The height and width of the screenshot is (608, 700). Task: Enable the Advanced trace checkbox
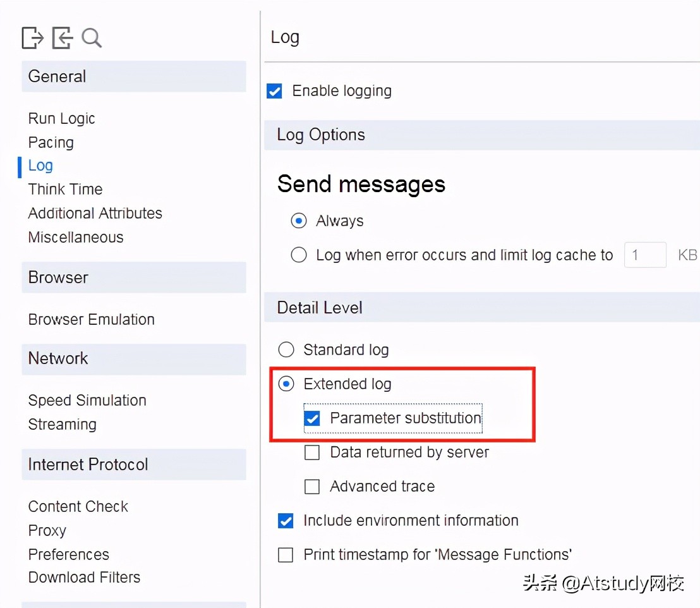[x=312, y=487]
